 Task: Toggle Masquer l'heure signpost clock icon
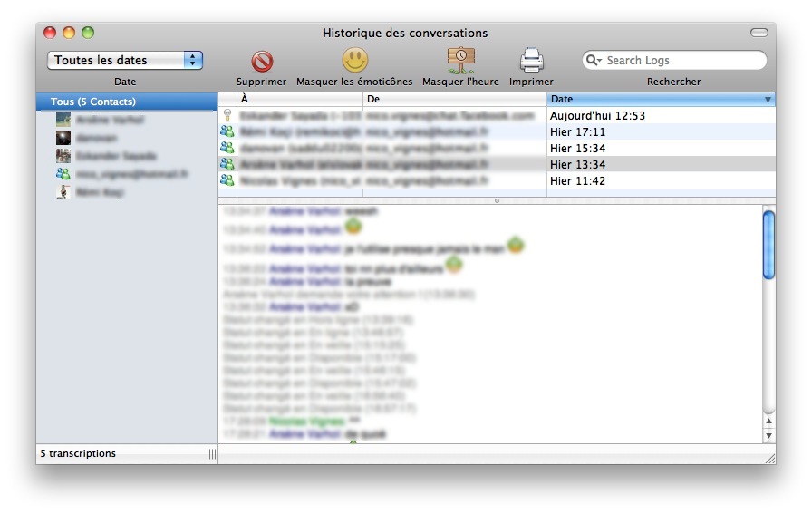(x=460, y=61)
